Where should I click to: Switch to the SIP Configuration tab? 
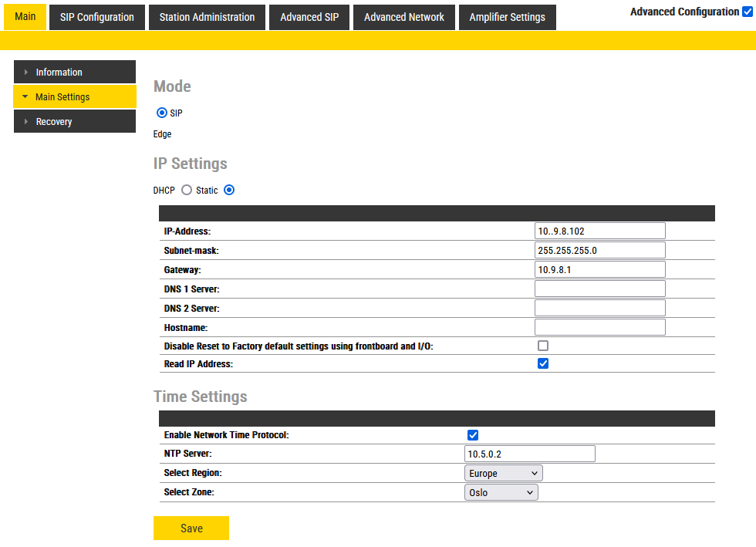97,17
